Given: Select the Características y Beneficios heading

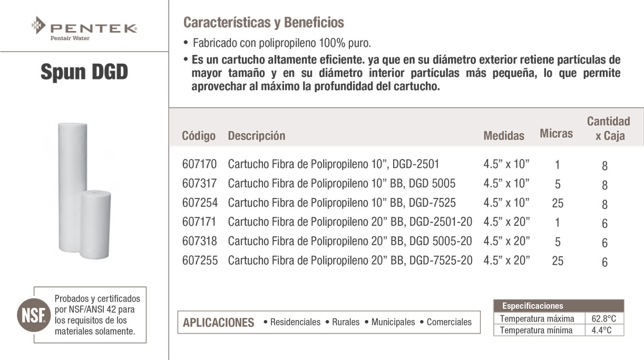Looking at the screenshot, I should (x=263, y=23).
